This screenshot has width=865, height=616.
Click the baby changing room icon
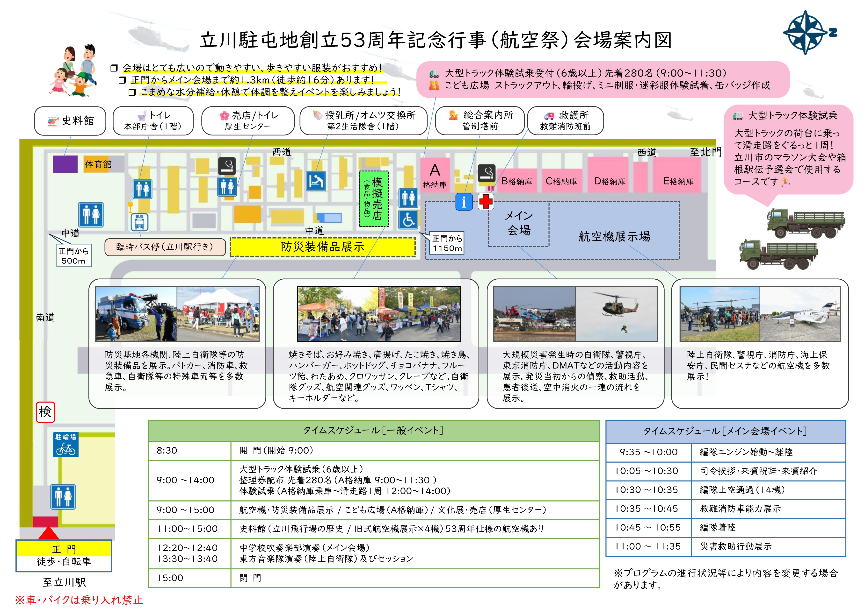(x=316, y=181)
